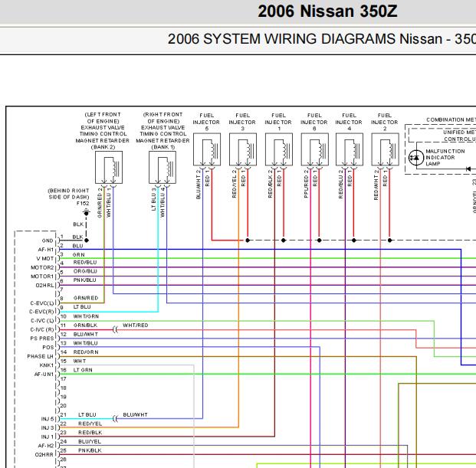
Task: Click the 'GND' pin label
Action: [48, 241]
